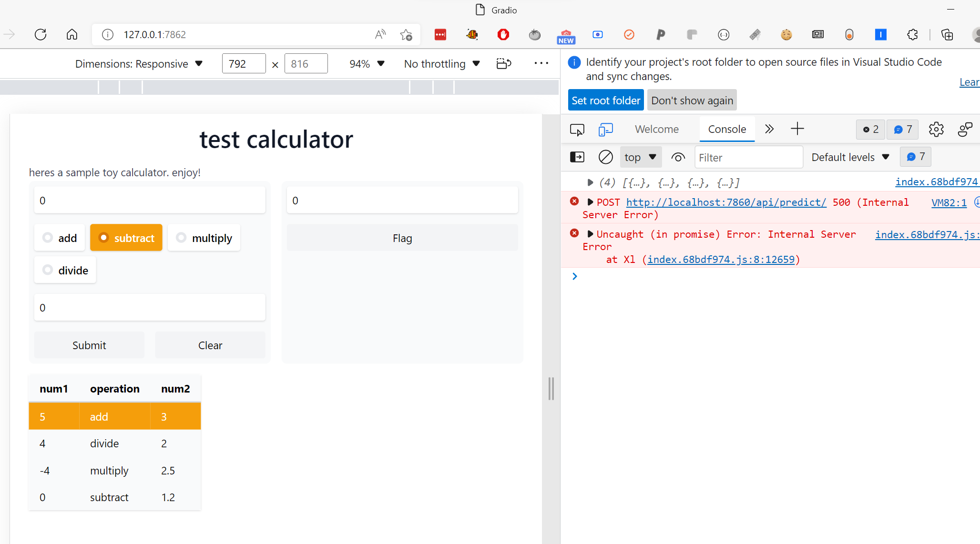980x544 pixels.
Task: Open the console sidebar panel
Action: pyautogui.click(x=577, y=157)
